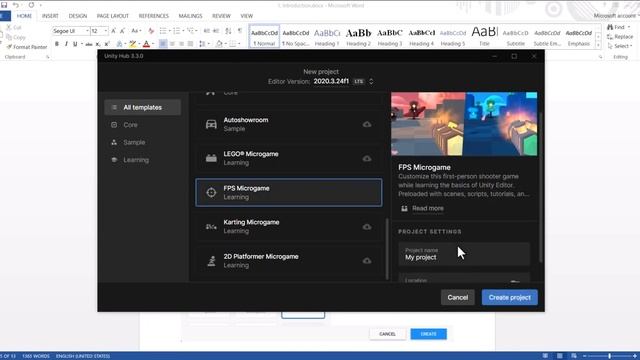Click the Project name input field
Viewport: 640px width, 360px height.
click(464, 254)
